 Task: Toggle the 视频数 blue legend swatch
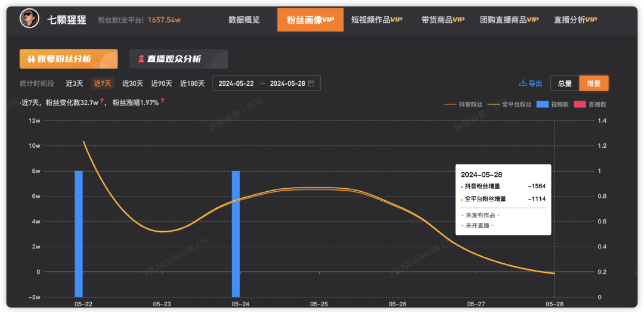pyautogui.click(x=543, y=104)
